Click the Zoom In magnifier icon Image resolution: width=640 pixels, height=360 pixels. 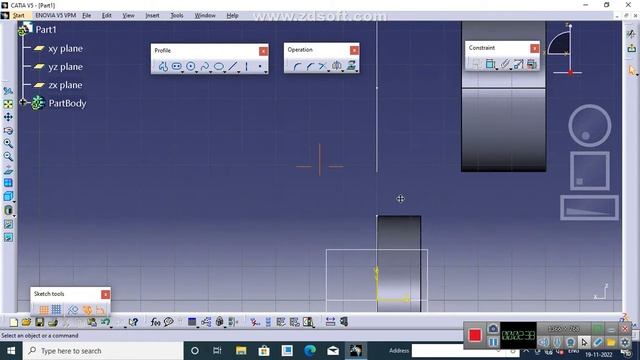click(8, 143)
